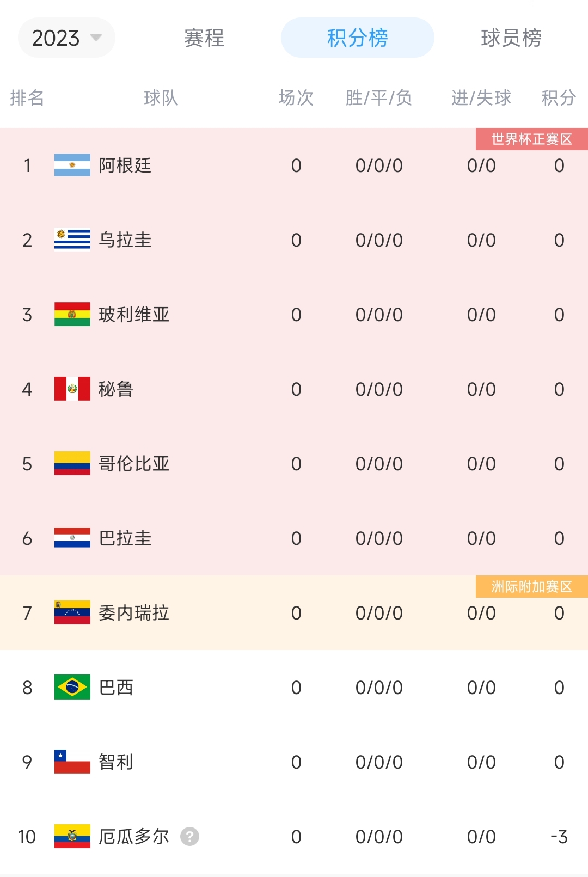Image resolution: width=588 pixels, height=877 pixels.
Task: Click the question mark beside 厄瓜多尔
Action: tap(189, 837)
